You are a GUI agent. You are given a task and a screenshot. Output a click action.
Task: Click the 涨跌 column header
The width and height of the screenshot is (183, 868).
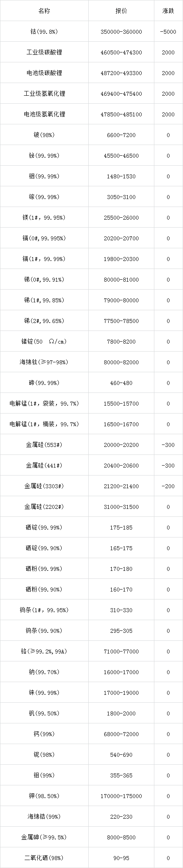[x=168, y=11]
